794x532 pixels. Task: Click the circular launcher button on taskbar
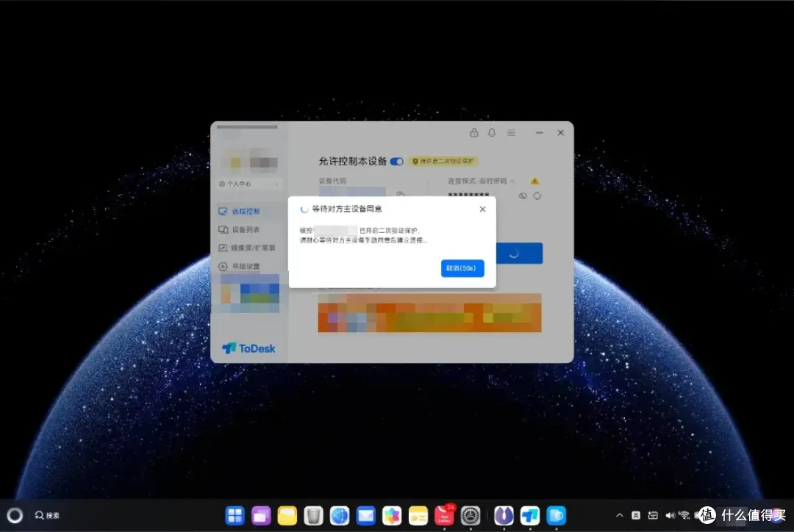point(15,515)
